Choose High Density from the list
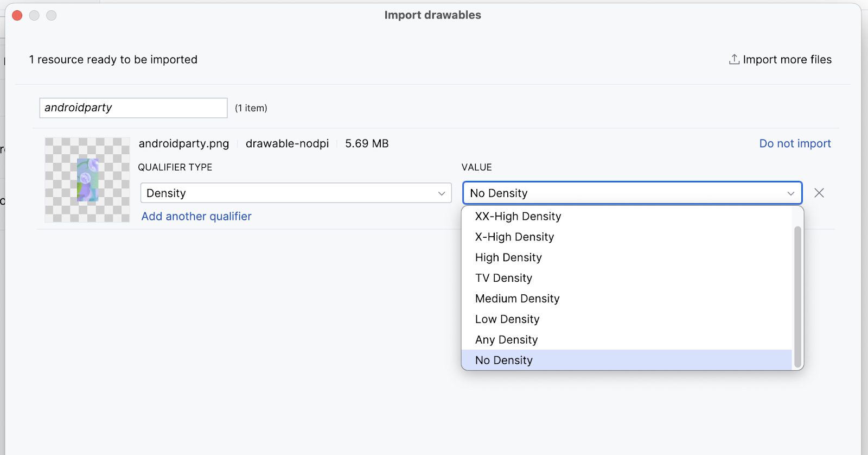Screen dimensions: 868x455 pos(508,257)
